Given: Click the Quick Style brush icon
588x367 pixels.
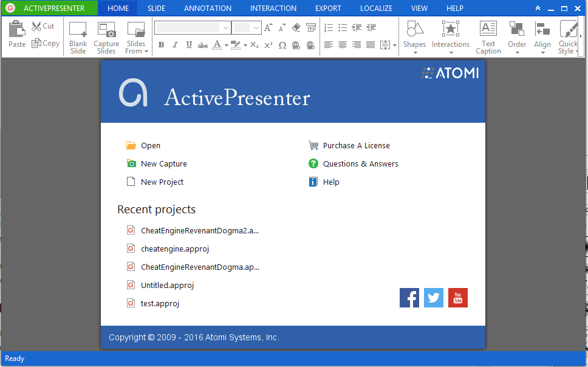Looking at the screenshot, I should point(569,29).
